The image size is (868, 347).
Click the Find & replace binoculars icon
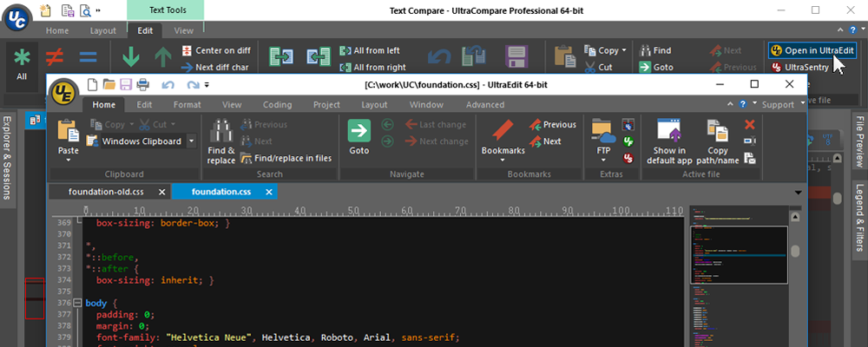220,131
